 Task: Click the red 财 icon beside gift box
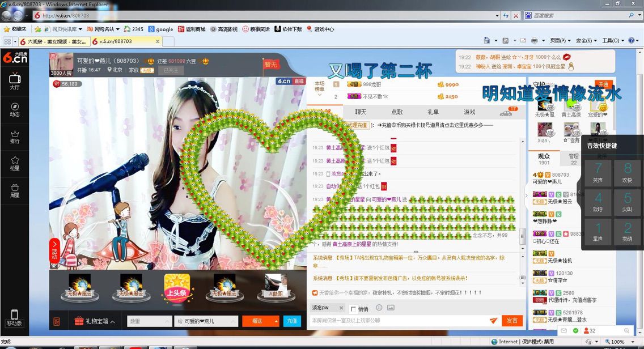pyautogui.click(x=57, y=321)
